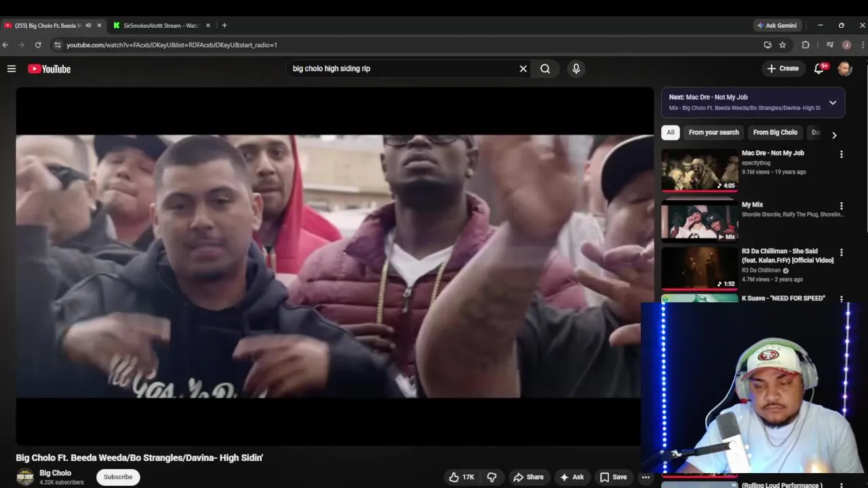Image resolution: width=868 pixels, height=488 pixels.
Task: Collapse the Next: Mac Dre playlist panel
Action: click(833, 103)
